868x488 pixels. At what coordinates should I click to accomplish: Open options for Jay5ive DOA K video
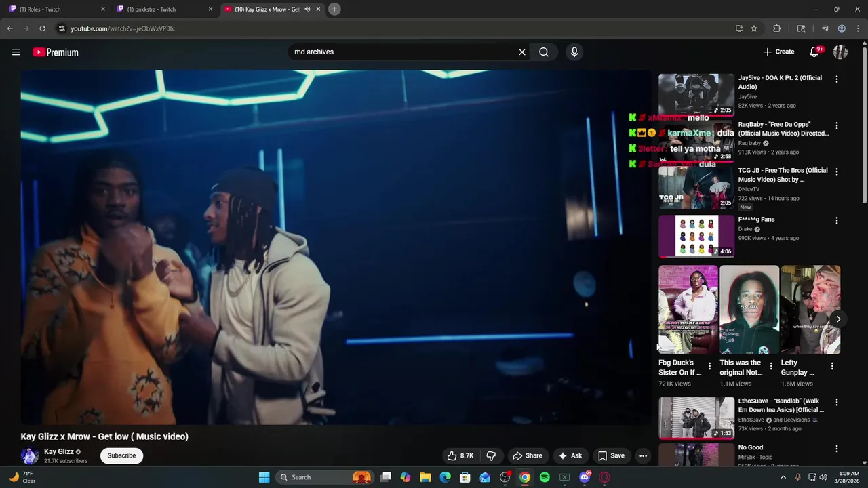coord(837,79)
